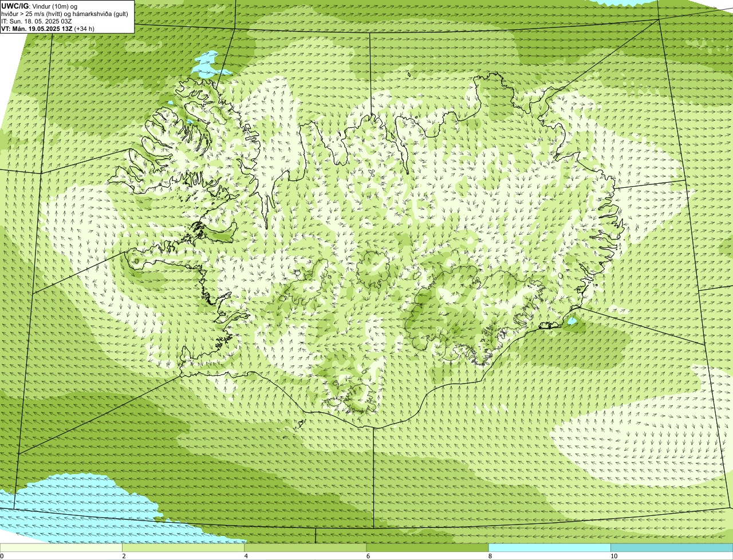This screenshot has width=733, height=560.
Task: Click the 'UWC/IG: Vindur (10m) og' title line
Action: click(x=40, y=6)
